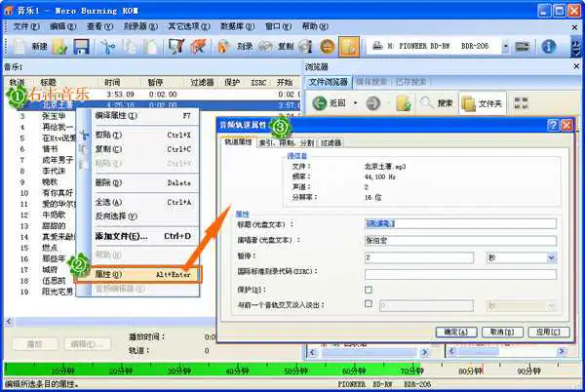Image resolution: width=585 pixels, height=392 pixels.
Task: Open the 编辑 menu
Action: click(63, 26)
